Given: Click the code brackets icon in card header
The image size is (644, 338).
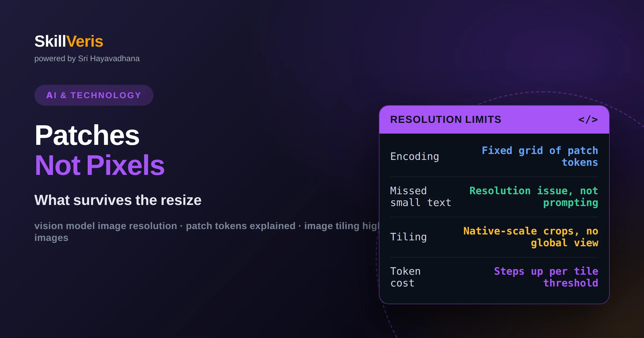Looking at the screenshot, I should 588,120.
